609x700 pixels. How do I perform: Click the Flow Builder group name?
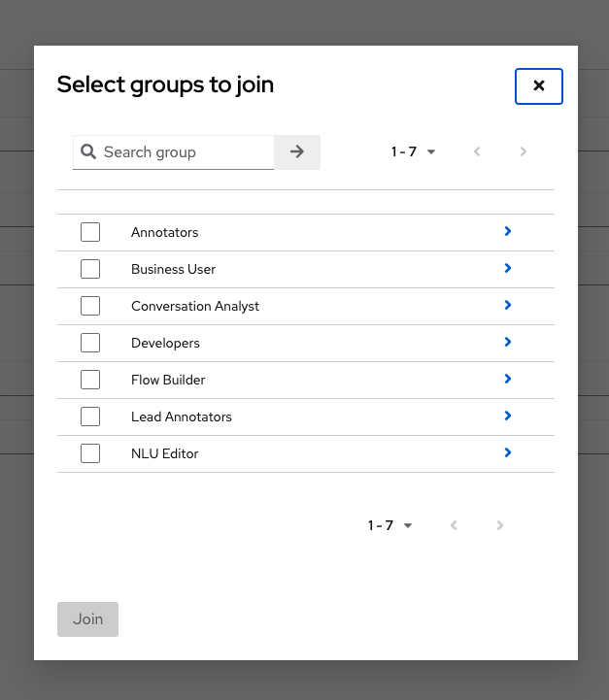click(x=168, y=380)
